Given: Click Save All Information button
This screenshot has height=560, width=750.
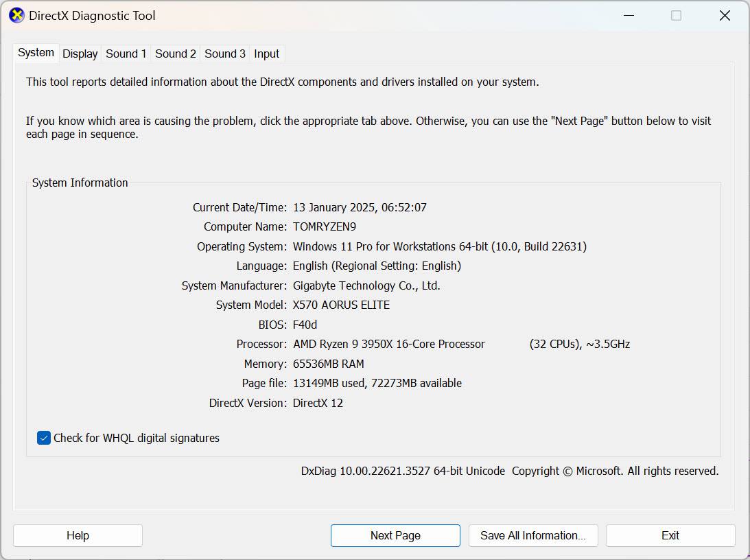Looking at the screenshot, I should coord(533,535).
